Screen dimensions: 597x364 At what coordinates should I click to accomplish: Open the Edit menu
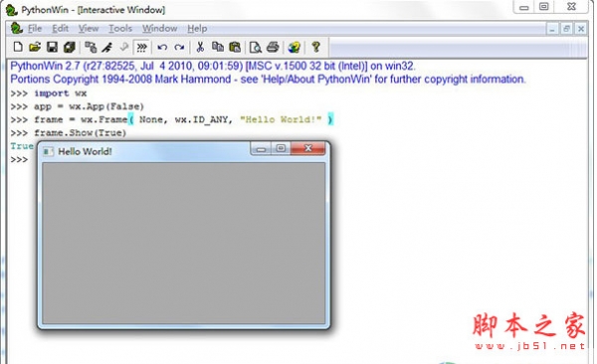tap(60, 29)
